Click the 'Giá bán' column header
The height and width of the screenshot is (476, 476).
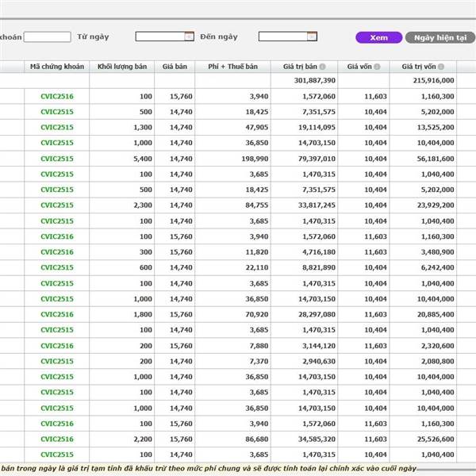pos(175,67)
